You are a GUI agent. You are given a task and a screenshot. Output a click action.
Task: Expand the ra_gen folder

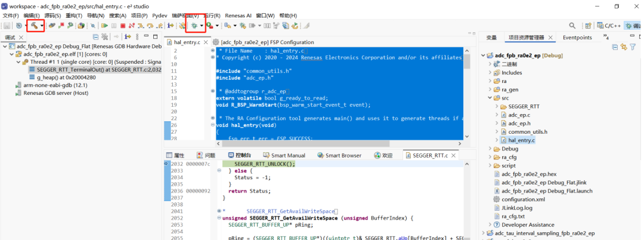coord(490,90)
